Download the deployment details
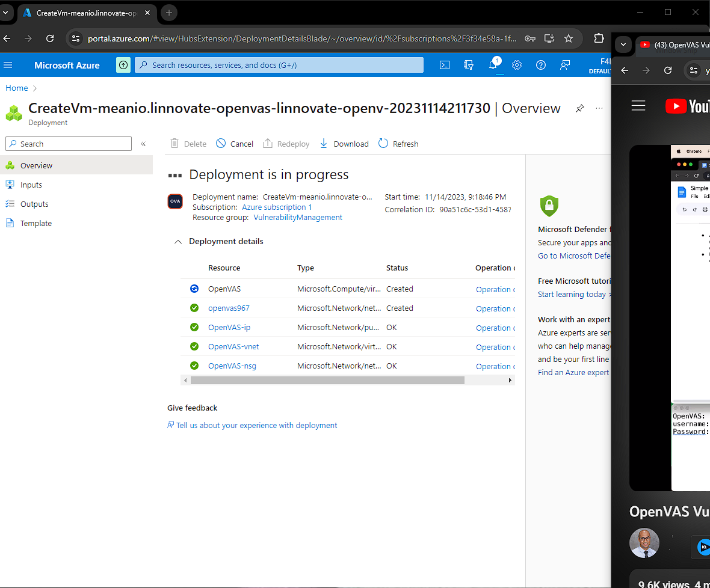The image size is (710, 588). tap(344, 144)
